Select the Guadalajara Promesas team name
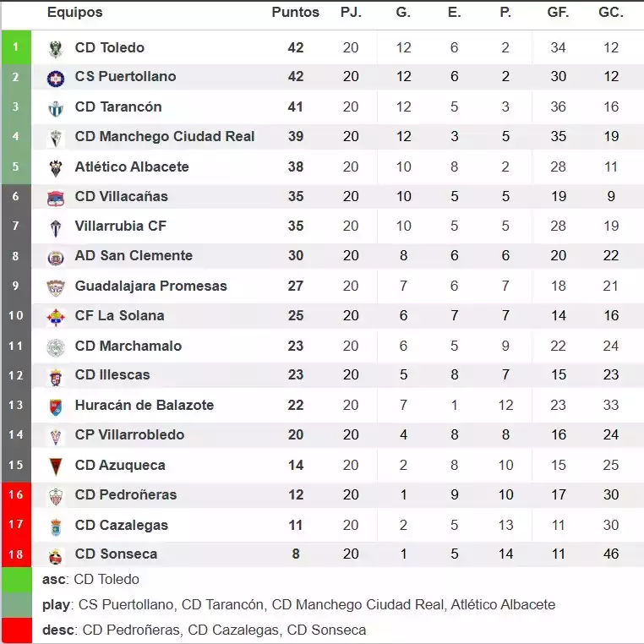Viewport: 644px width, 644px height. [150, 286]
